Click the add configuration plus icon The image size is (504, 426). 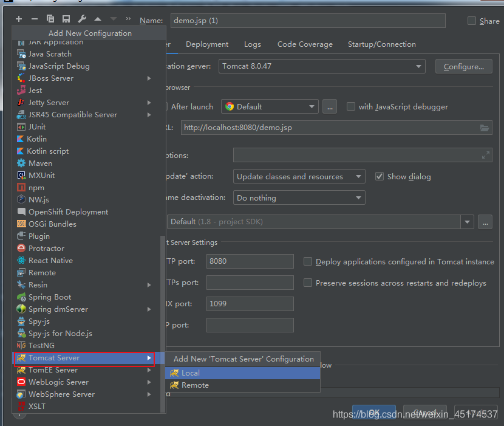pyautogui.click(x=19, y=19)
